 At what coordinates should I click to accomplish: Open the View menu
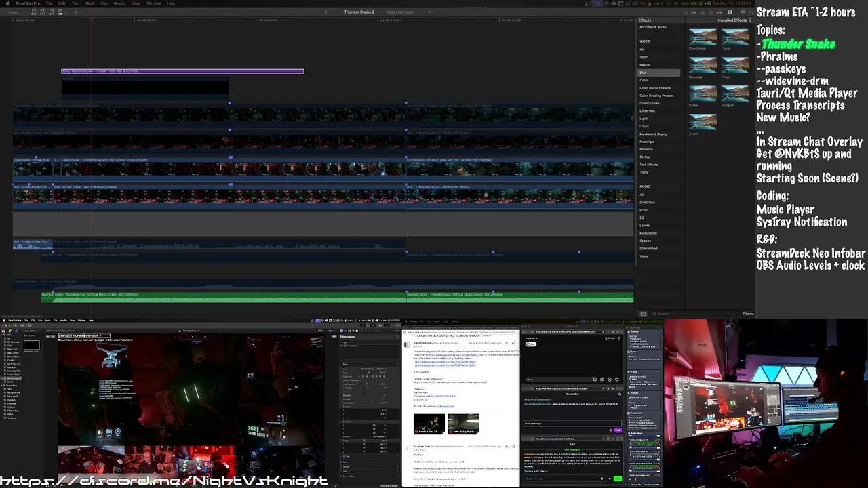[x=136, y=3]
